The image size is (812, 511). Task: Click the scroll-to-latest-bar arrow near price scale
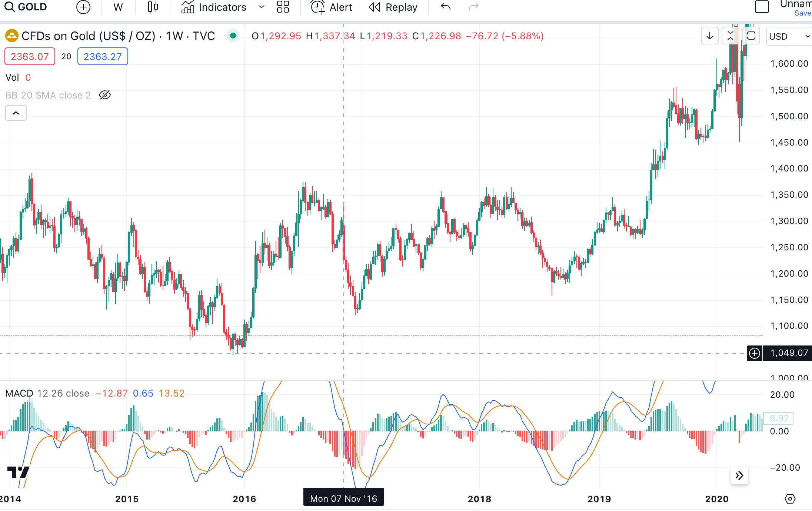click(709, 36)
